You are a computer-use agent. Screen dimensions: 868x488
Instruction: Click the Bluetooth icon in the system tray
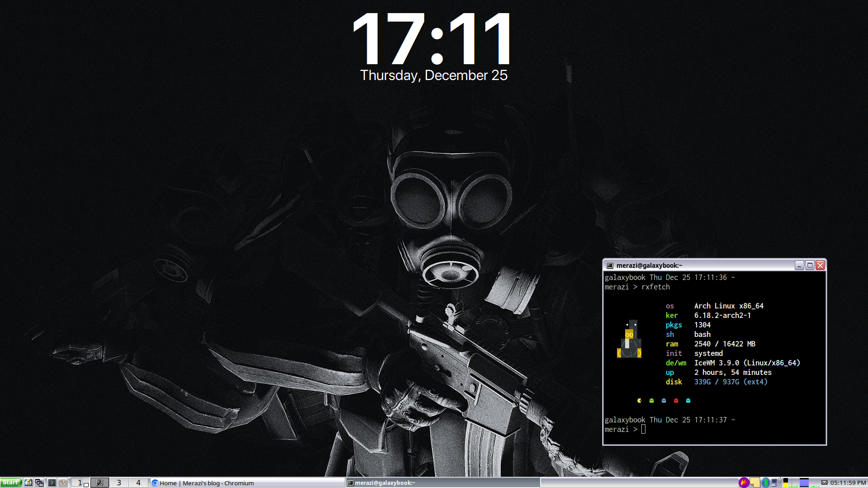766,483
